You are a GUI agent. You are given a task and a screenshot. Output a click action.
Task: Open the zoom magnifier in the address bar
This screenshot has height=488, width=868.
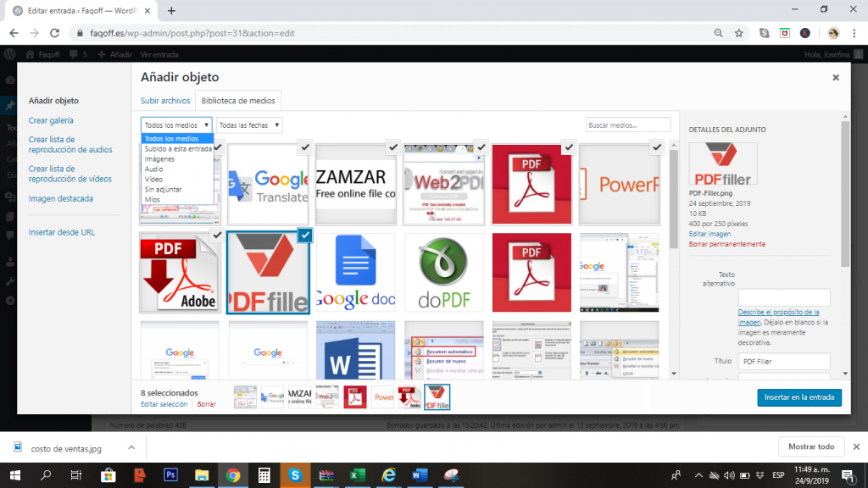pos(719,33)
